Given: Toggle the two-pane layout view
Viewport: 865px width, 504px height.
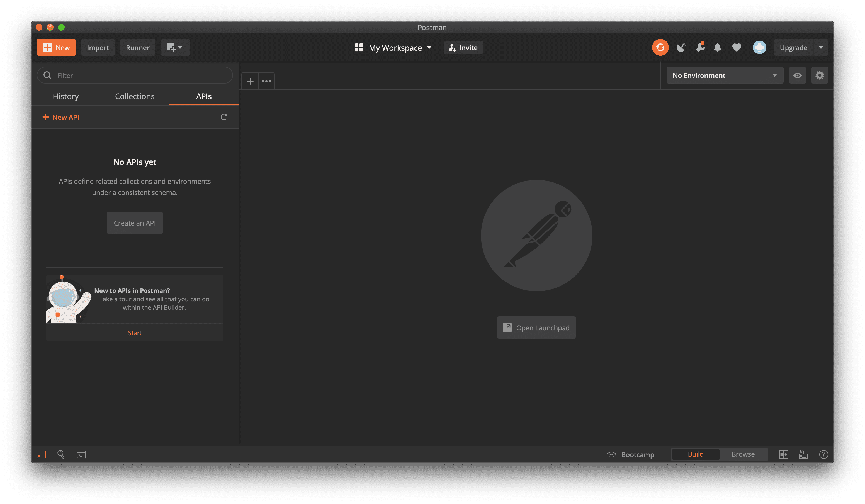Looking at the screenshot, I should point(783,454).
